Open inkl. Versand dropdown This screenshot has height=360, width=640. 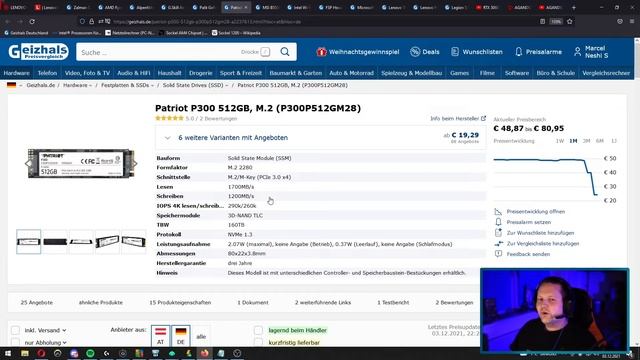[x=45, y=330]
